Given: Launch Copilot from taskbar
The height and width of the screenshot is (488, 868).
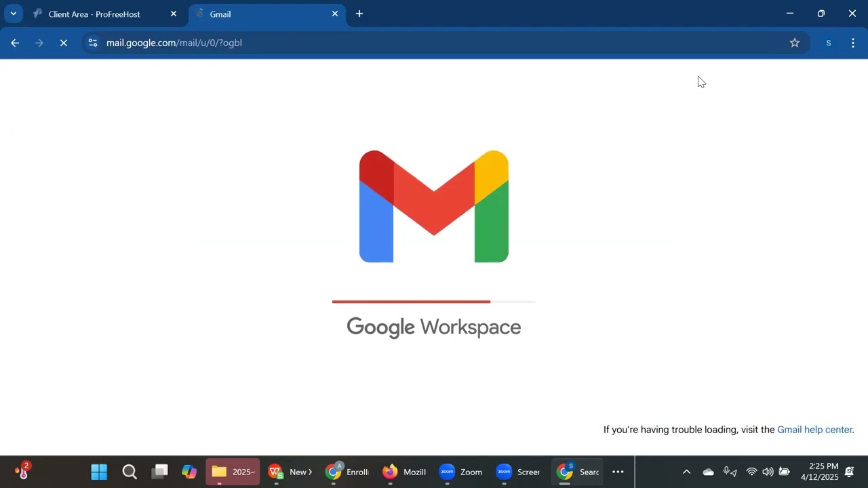Looking at the screenshot, I should (x=189, y=472).
